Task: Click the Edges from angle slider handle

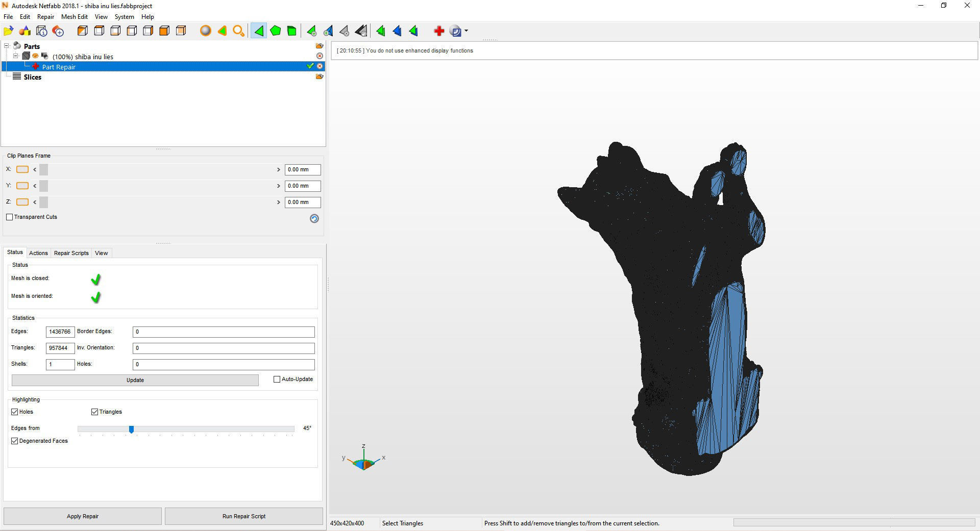Action: [131, 429]
